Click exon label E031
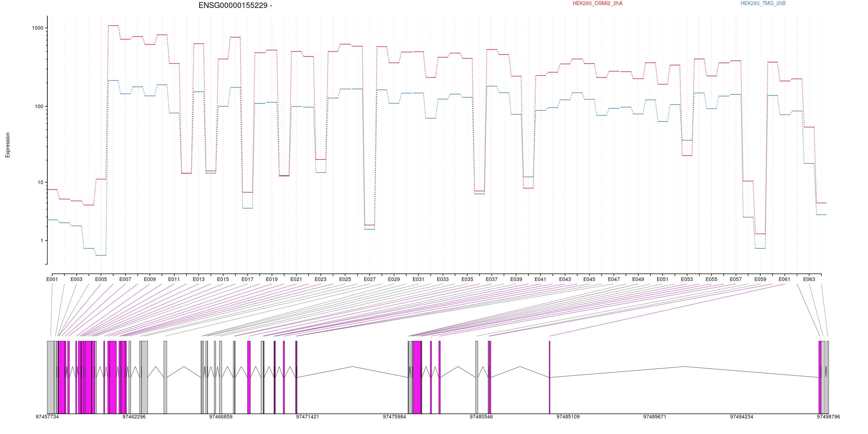 click(418, 279)
